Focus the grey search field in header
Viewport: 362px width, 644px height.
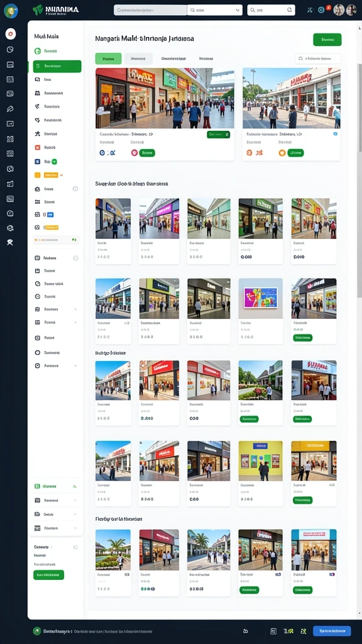[x=150, y=10]
